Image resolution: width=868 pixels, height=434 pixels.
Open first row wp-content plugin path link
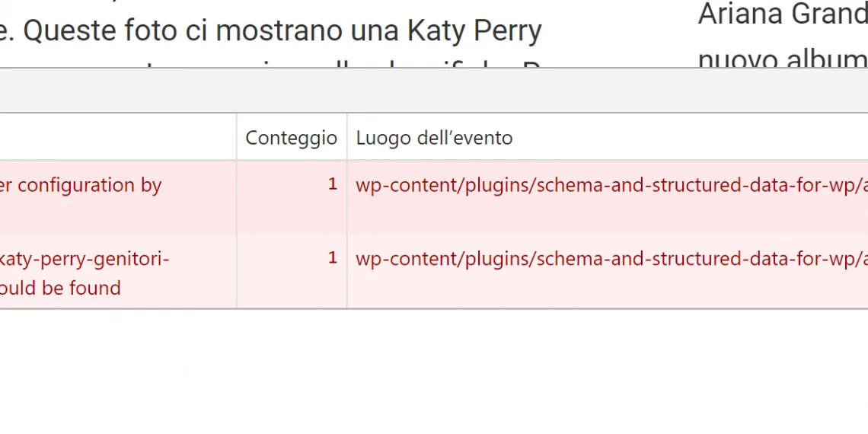click(611, 185)
